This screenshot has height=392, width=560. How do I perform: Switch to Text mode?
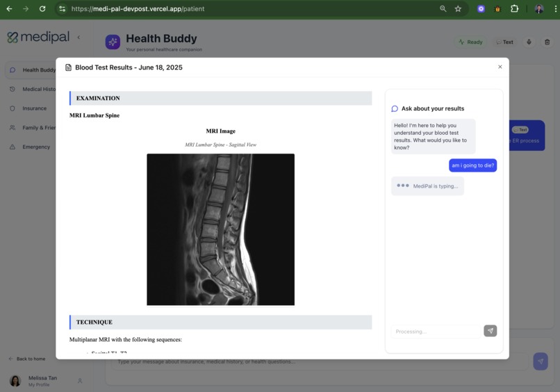coord(504,42)
